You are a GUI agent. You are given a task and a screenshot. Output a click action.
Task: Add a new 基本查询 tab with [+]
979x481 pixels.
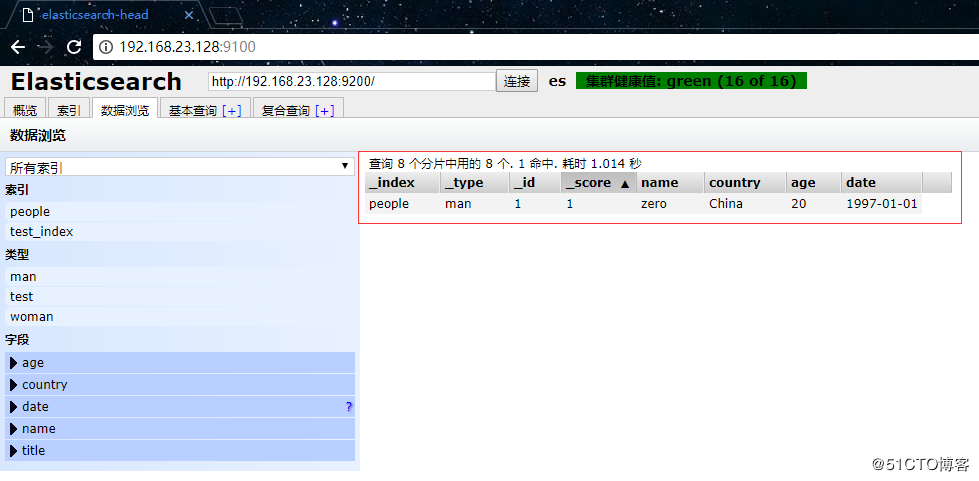[x=232, y=111]
